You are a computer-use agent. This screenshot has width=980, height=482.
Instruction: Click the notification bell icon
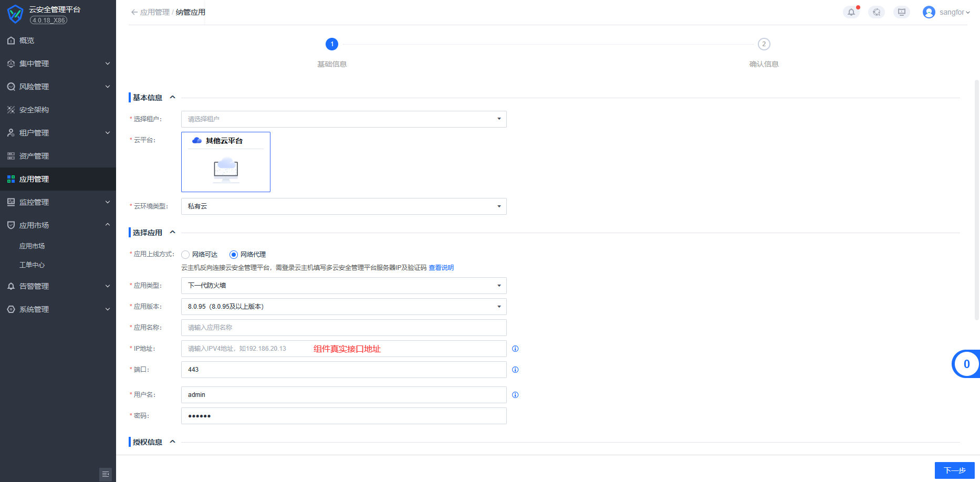(x=851, y=12)
